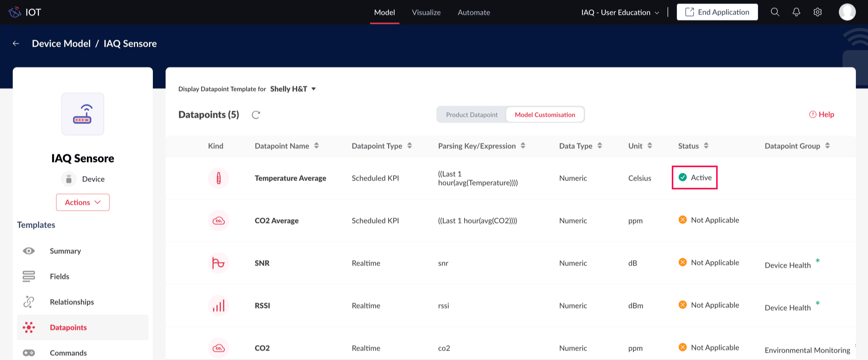Open the Actions dropdown

click(x=82, y=202)
